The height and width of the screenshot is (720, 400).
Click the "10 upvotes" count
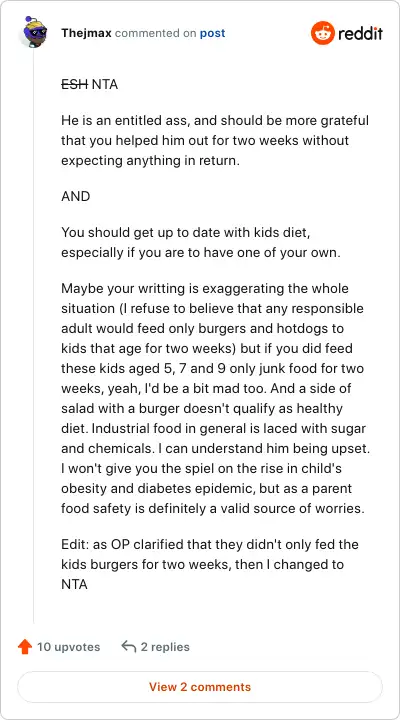(x=68, y=647)
